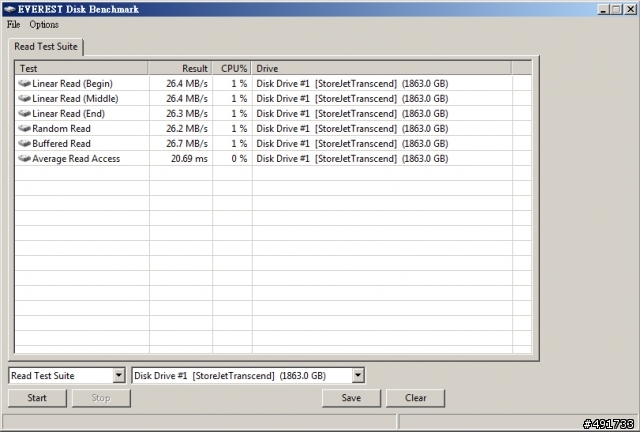Clear the results list
The width and height of the screenshot is (640, 432).
pyautogui.click(x=416, y=398)
